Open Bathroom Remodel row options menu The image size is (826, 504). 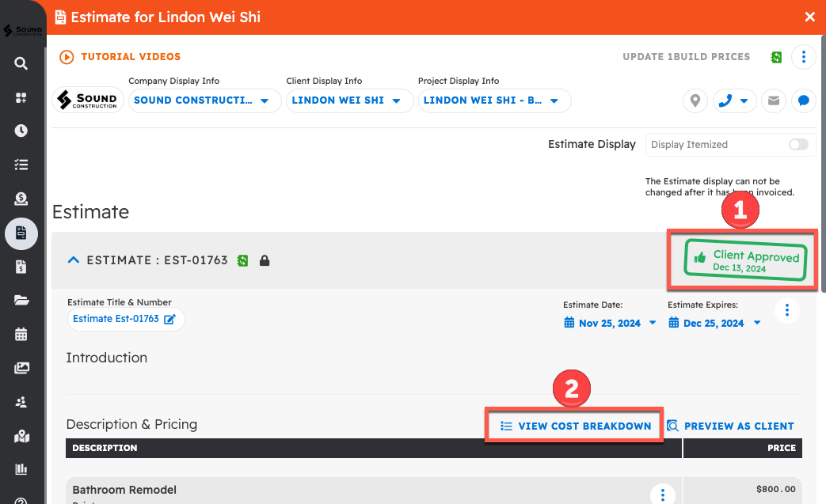pyautogui.click(x=662, y=495)
